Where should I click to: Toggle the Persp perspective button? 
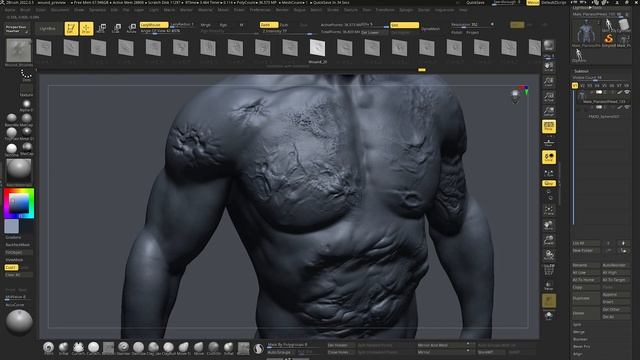coord(549,127)
